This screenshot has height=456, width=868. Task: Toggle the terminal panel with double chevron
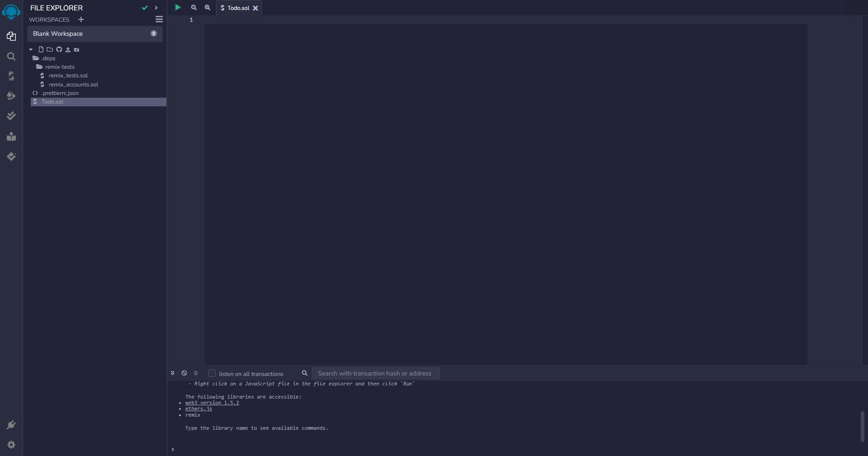pos(173,373)
